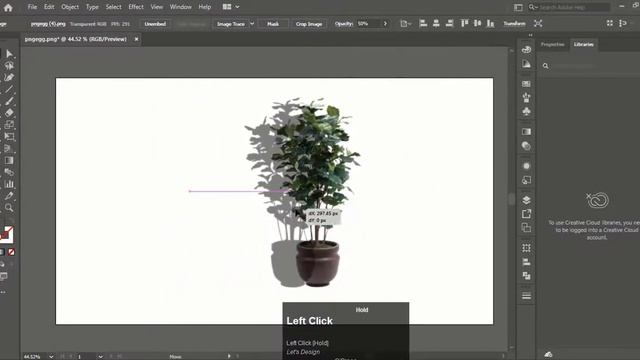Screen dimensions: 640x360
Task: Open the Window menu
Action: (180, 7)
